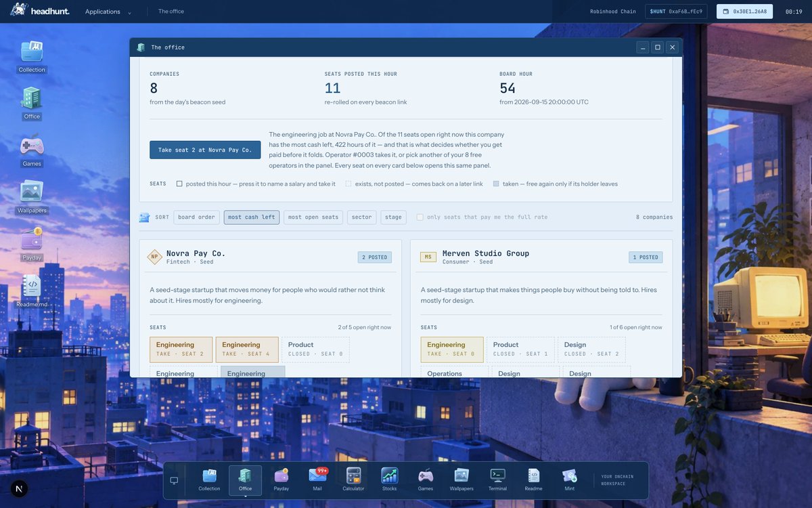Viewport: 812px width, 508px height.
Task: Click the MS logo of Merven Studio Group
Action: pyautogui.click(x=428, y=257)
